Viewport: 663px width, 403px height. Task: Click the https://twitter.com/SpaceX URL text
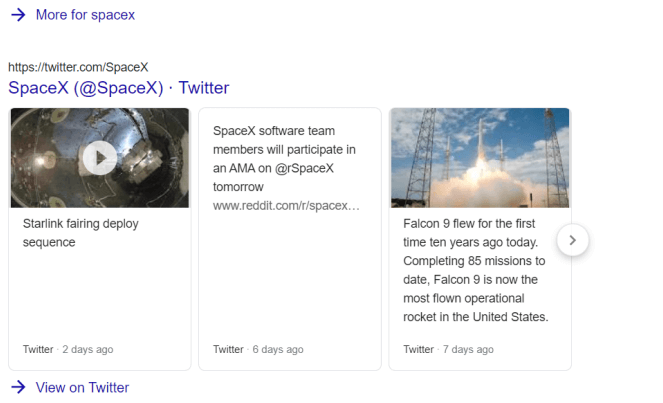click(x=78, y=67)
